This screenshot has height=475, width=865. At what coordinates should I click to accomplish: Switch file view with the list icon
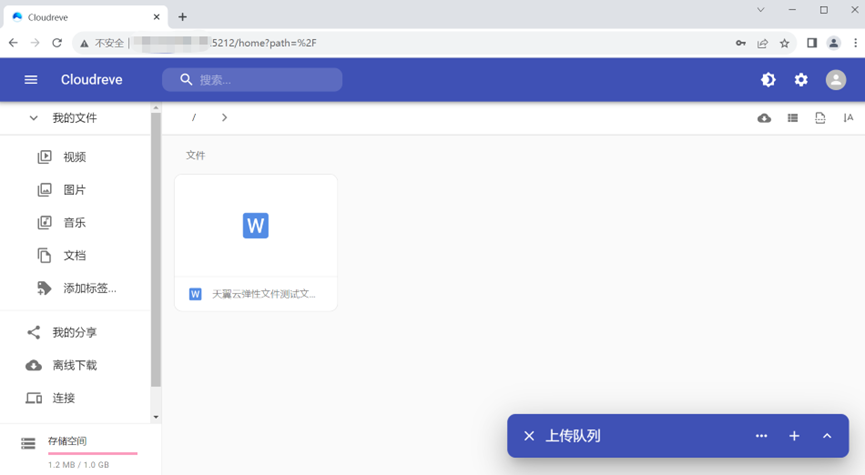[x=792, y=118]
